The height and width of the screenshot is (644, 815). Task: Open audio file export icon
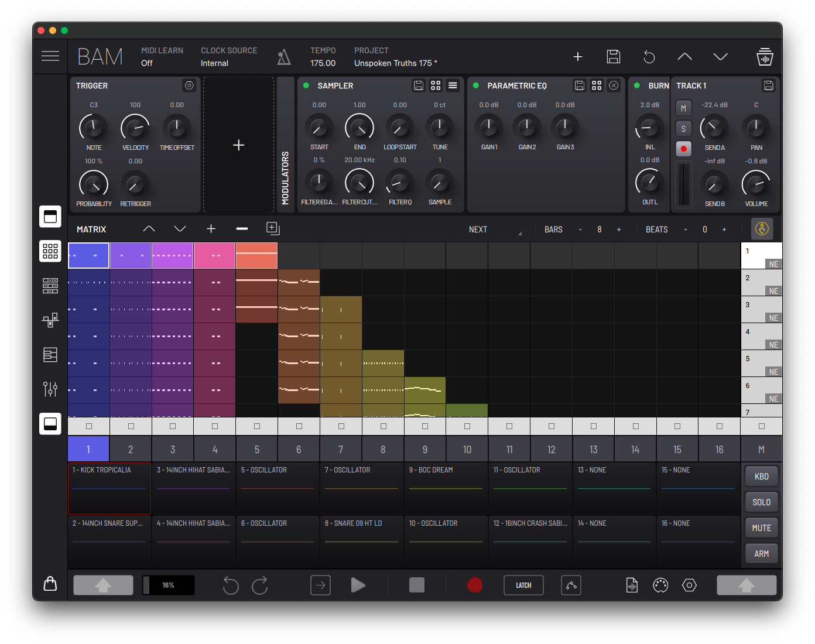pos(632,585)
